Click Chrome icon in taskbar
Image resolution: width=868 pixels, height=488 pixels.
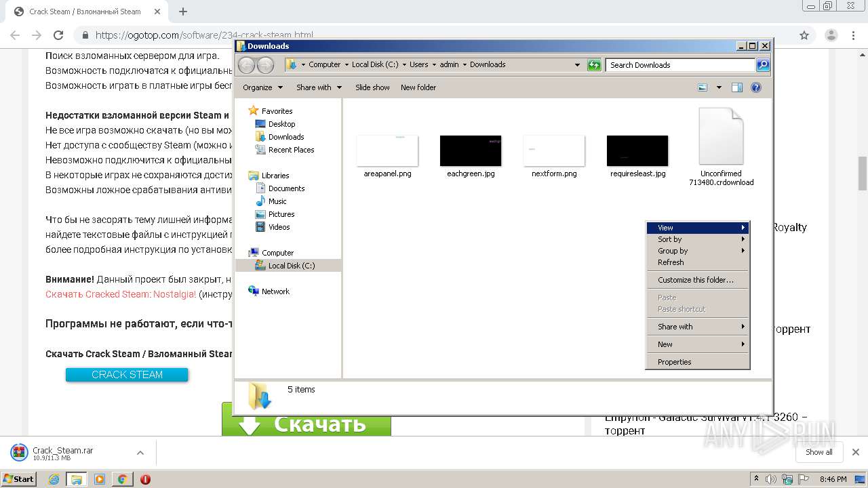(x=122, y=479)
